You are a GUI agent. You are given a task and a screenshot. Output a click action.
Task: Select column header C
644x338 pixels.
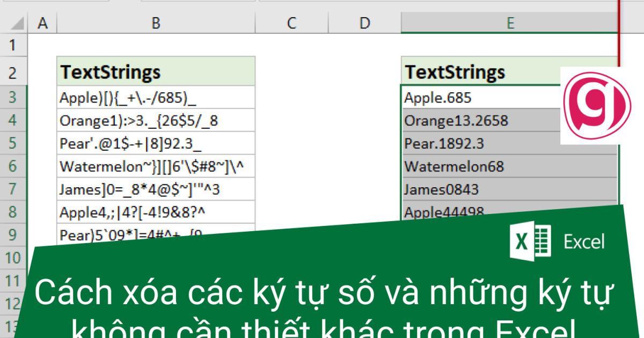[x=291, y=23]
